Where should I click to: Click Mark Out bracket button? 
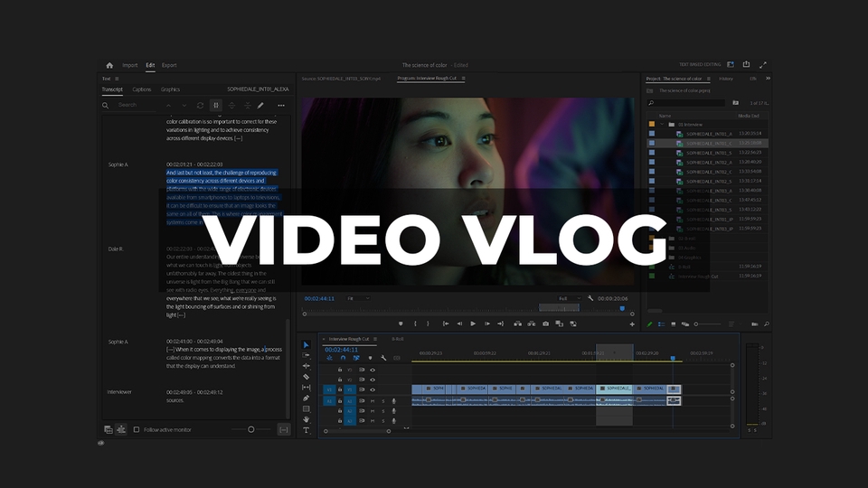click(x=428, y=324)
